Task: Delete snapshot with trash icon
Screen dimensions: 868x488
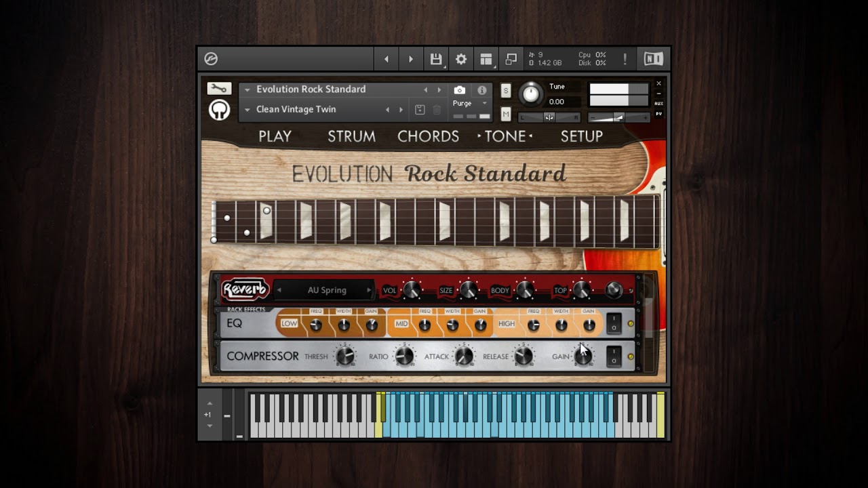Action: [437, 110]
